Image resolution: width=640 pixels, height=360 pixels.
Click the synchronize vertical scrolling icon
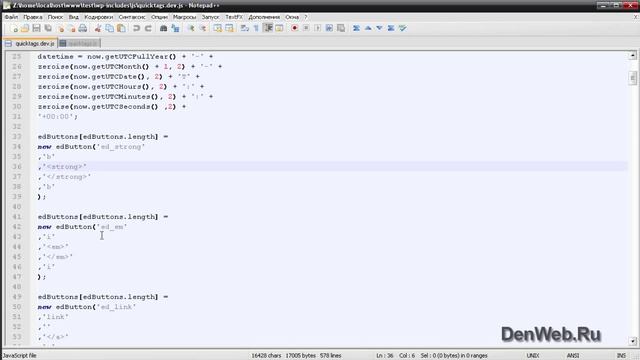click(x=218, y=28)
